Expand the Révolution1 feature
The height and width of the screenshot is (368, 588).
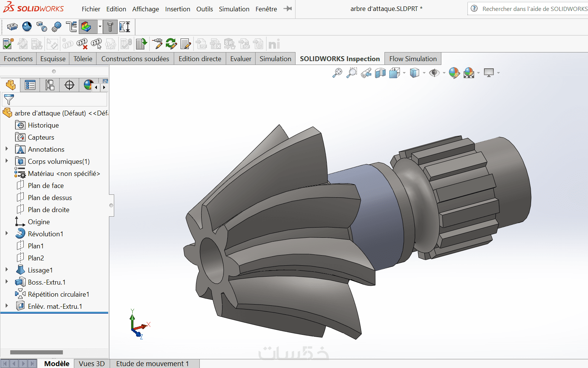point(6,234)
